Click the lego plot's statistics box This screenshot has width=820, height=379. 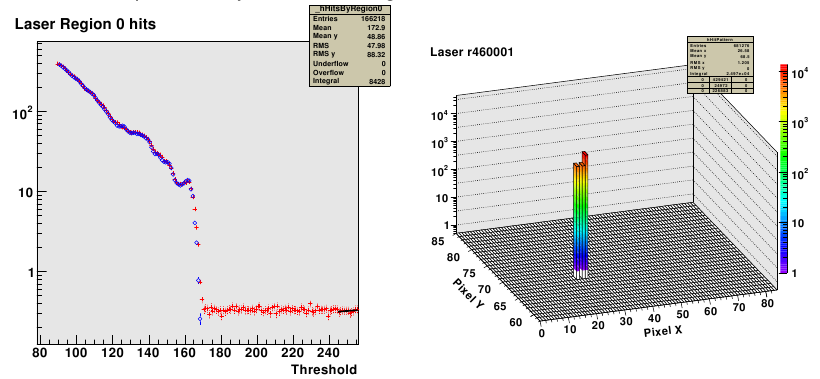(721, 65)
